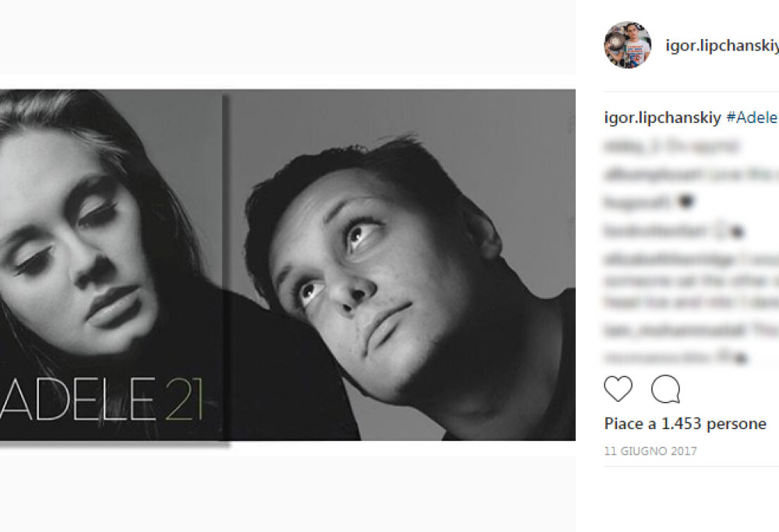779x532 pixels.
Task: Open post permalink via 11 GIUGNO 2017
Action: (x=650, y=450)
